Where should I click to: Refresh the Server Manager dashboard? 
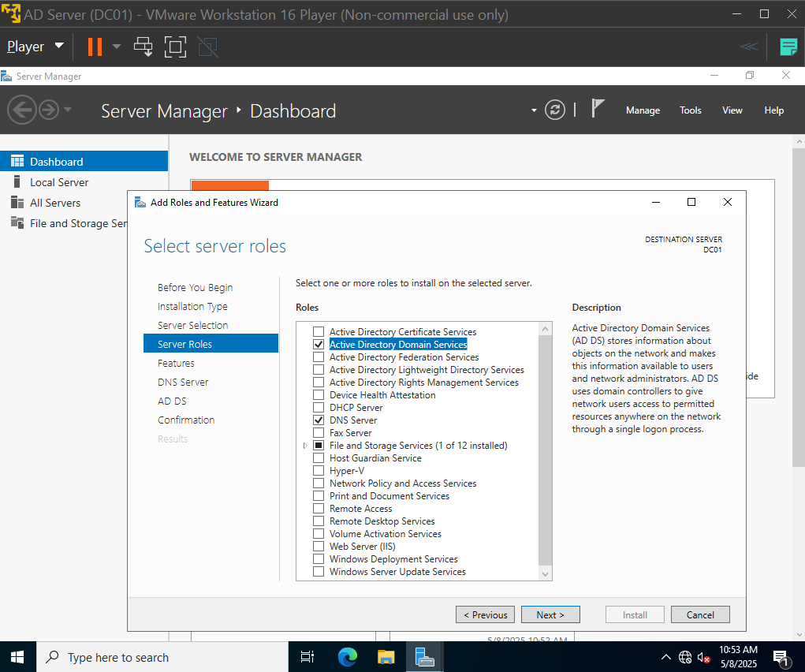point(555,110)
